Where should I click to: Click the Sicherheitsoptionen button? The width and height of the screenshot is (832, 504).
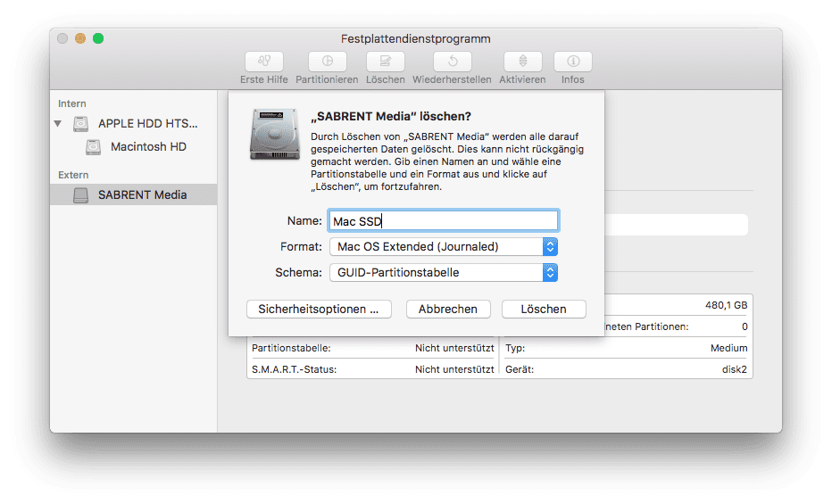(x=319, y=309)
